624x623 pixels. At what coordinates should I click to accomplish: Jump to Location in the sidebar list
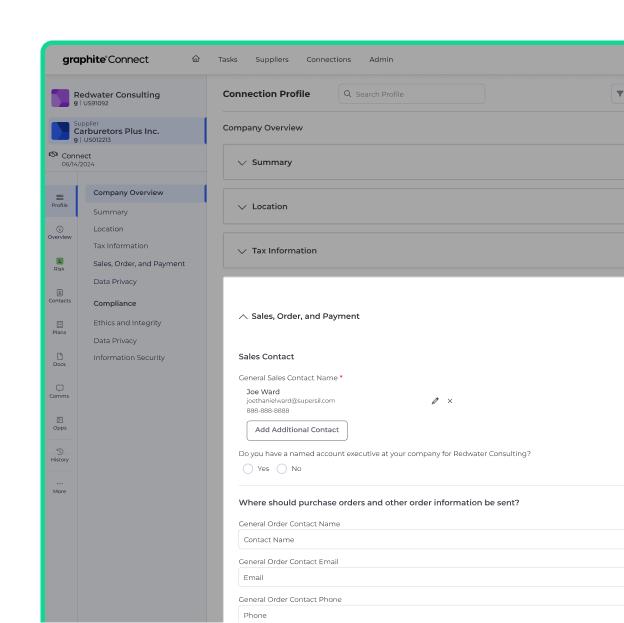[x=108, y=229]
